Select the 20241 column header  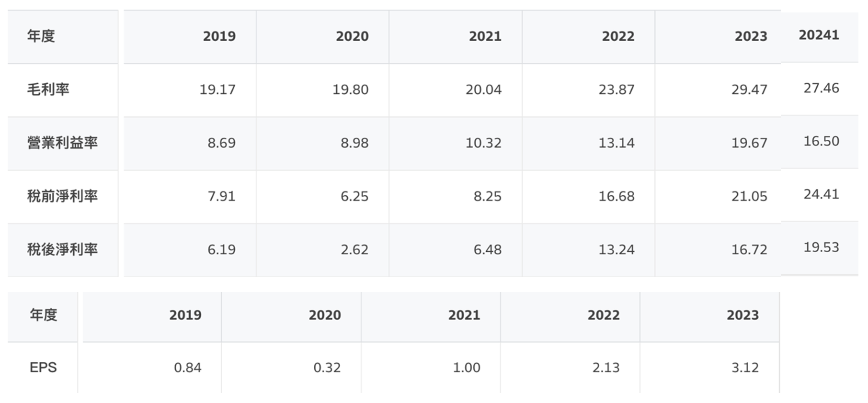pos(819,35)
